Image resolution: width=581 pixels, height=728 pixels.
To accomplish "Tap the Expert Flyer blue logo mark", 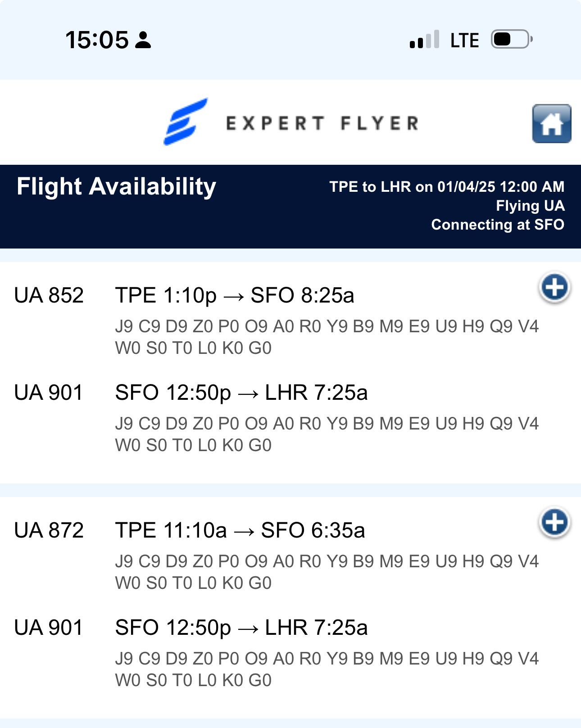I will click(185, 122).
